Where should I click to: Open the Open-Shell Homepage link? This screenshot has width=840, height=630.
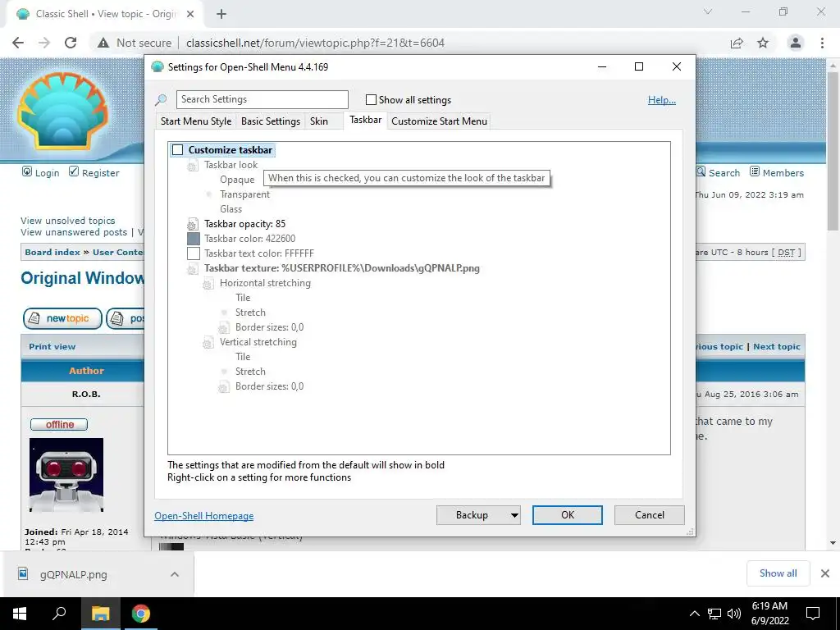pos(204,515)
